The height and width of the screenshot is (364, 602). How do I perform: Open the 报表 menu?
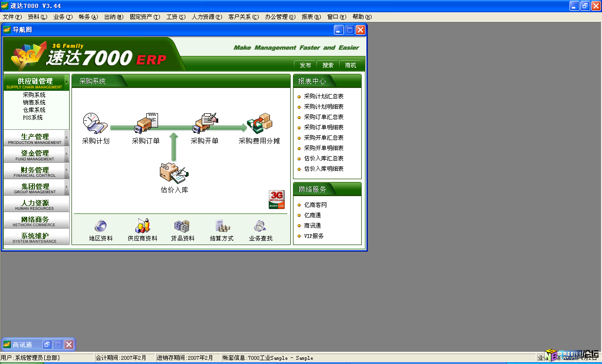coord(311,17)
